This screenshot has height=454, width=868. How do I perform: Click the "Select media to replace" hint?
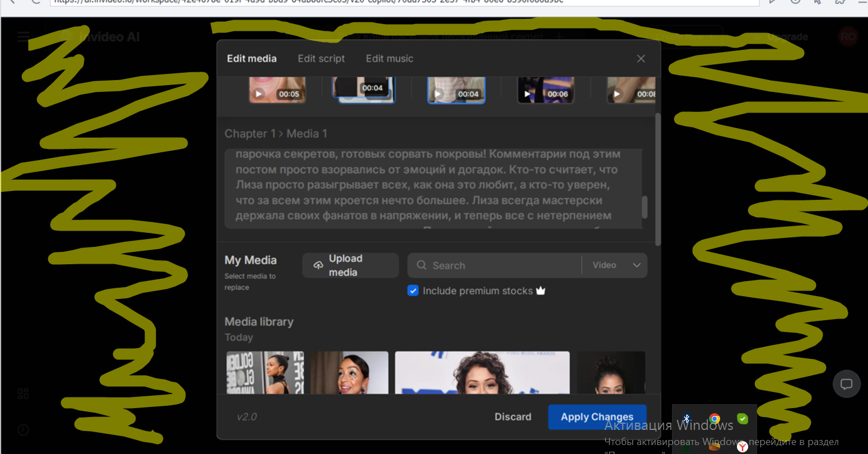click(250, 282)
